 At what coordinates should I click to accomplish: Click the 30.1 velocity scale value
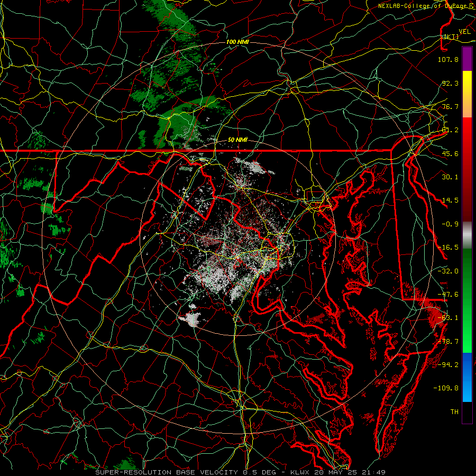450,177
